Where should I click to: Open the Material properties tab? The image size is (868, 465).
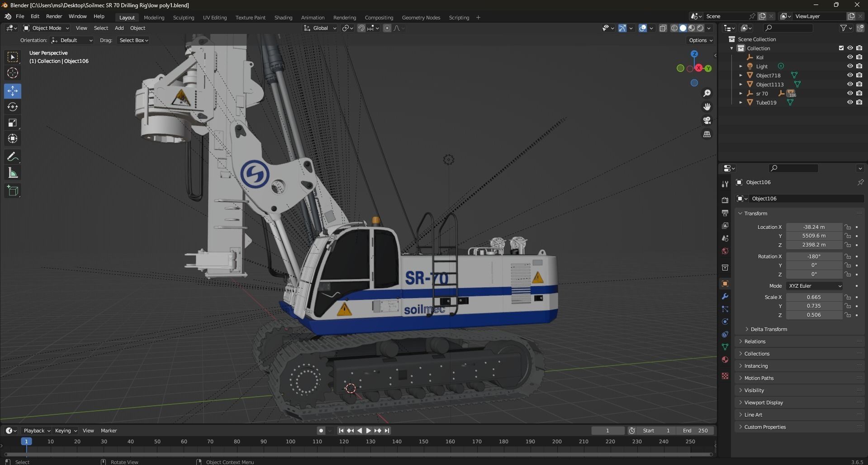pos(725,360)
